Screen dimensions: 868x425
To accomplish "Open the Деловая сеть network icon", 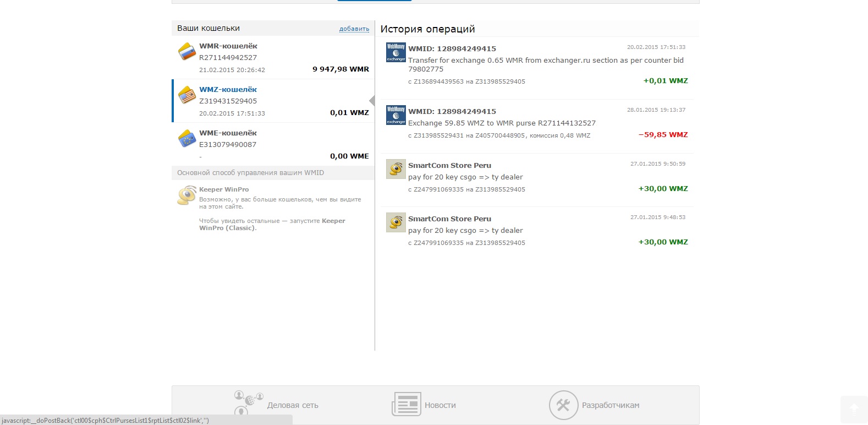I will click(249, 404).
